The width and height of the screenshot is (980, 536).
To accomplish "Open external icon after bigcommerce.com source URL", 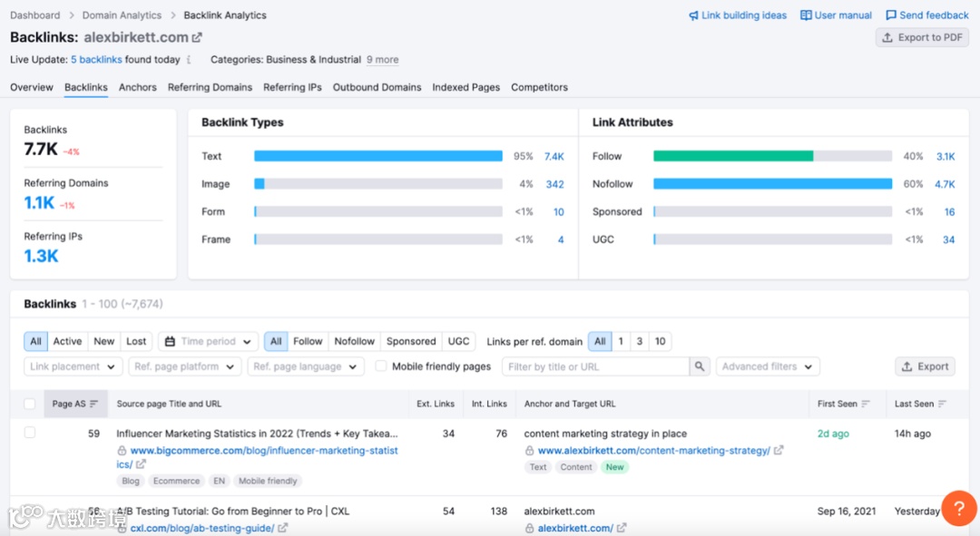I will click(141, 464).
